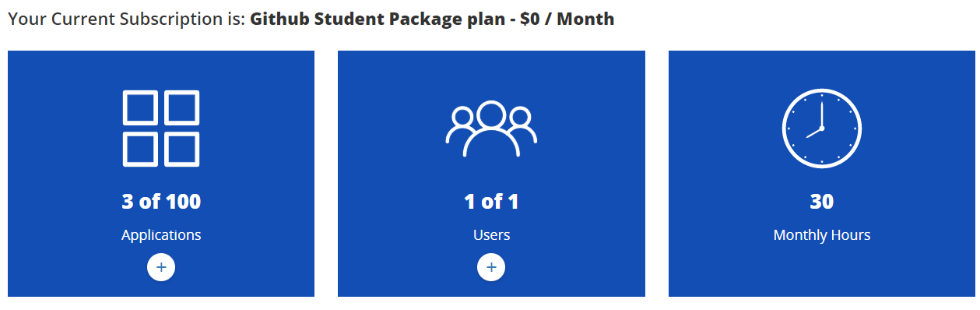Click the "3 of 100" applications count
This screenshot has height=310, width=980.
(161, 202)
